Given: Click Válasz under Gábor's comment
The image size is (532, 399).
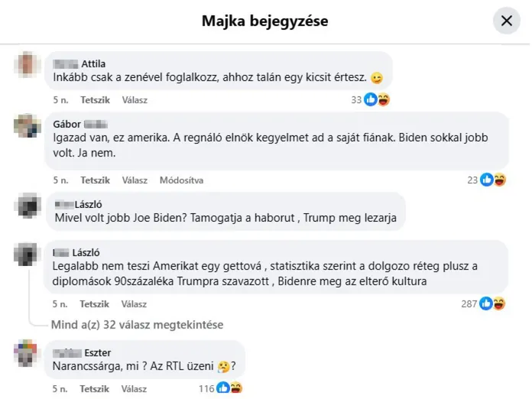Looking at the screenshot, I should click(135, 180).
